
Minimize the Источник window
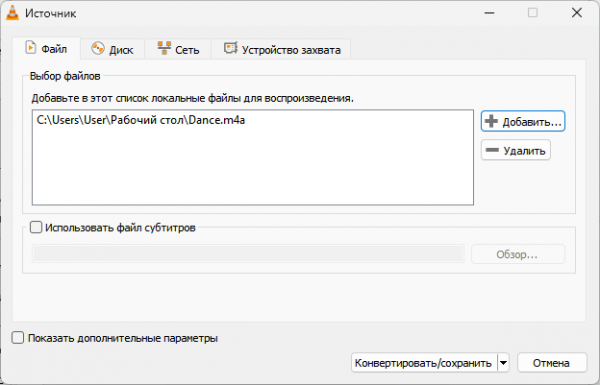[x=489, y=13]
